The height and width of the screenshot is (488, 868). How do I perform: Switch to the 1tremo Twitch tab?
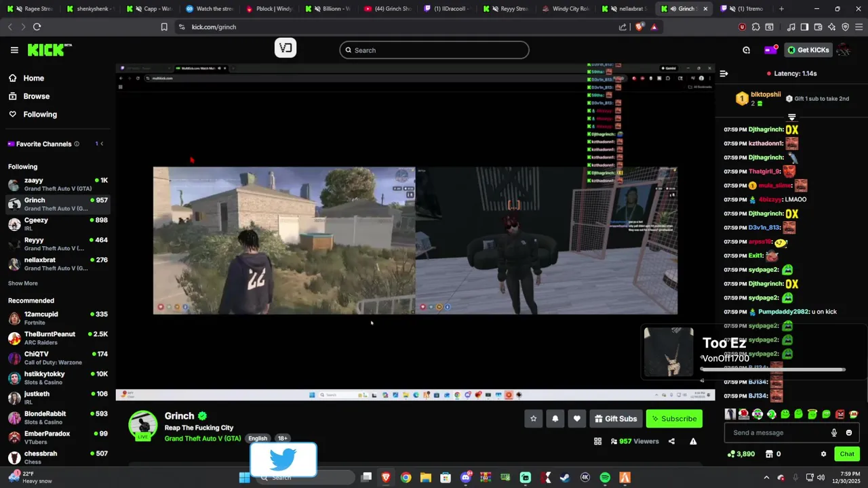tap(743, 9)
